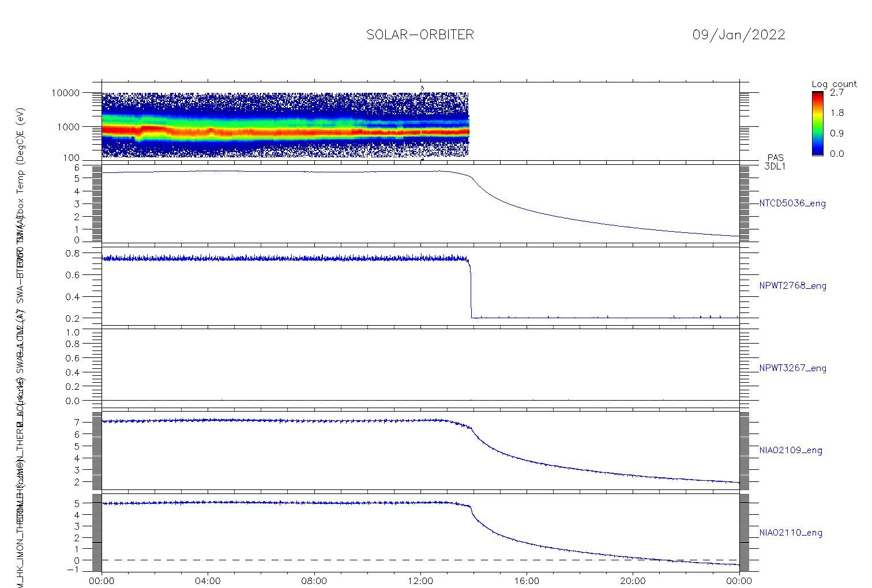Click the 04:00 time axis tick

[x=208, y=581]
